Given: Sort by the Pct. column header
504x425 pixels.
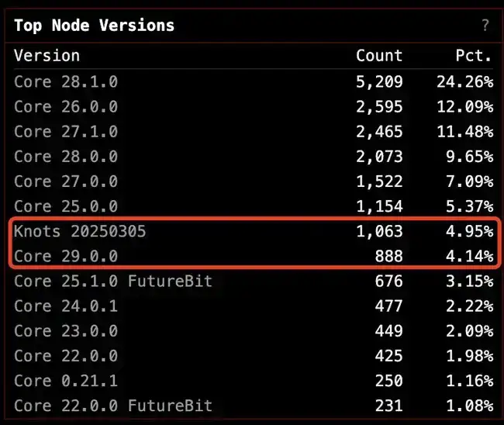Looking at the screenshot, I should click(474, 56).
